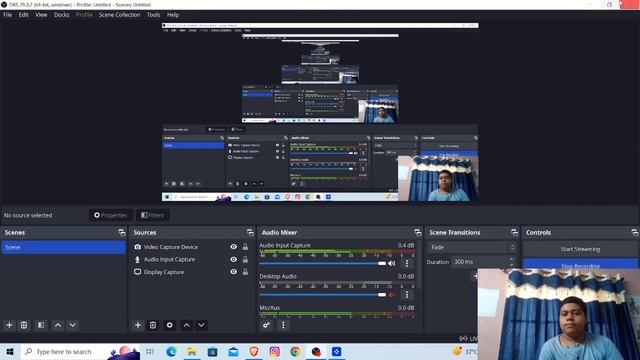Mute Audio Input Capture speaker icon
The height and width of the screenshot is (360, 640).
click(x=392, y=263)
